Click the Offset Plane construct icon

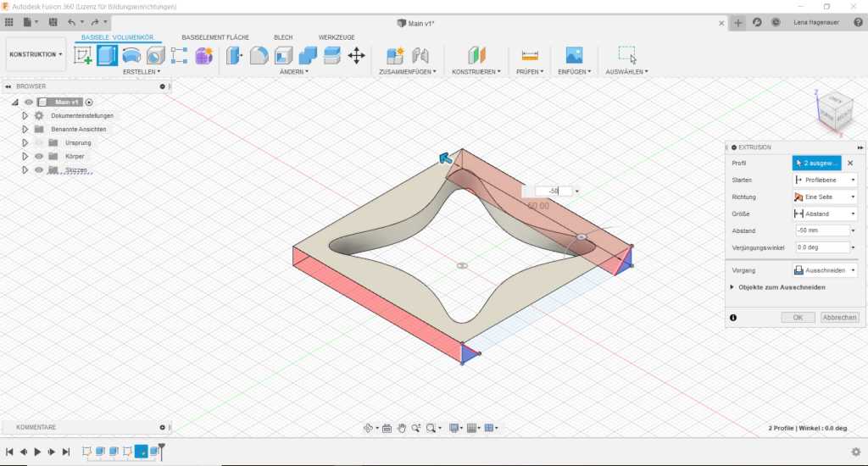pos(476,55)
